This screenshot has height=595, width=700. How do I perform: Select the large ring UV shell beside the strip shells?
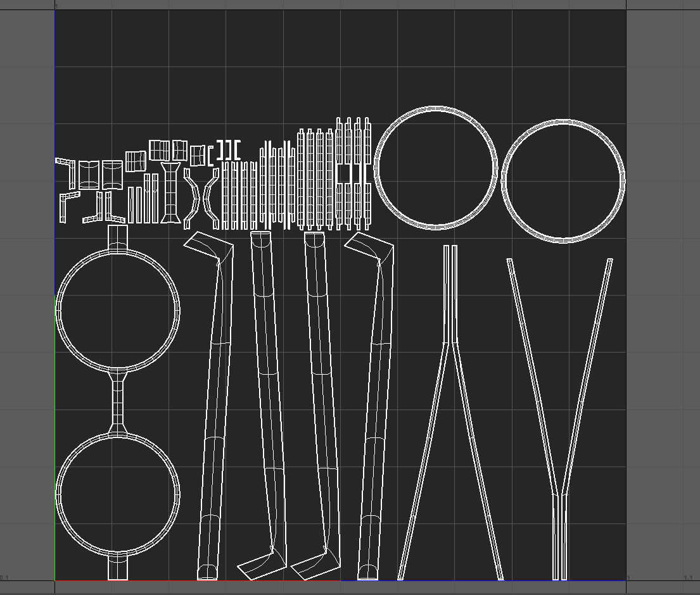coord(436,168)
